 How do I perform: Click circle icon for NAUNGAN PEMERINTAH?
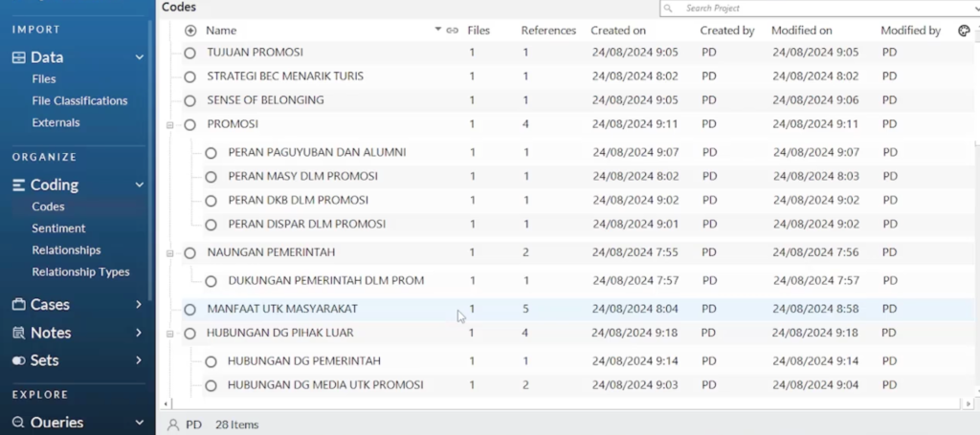190,252
